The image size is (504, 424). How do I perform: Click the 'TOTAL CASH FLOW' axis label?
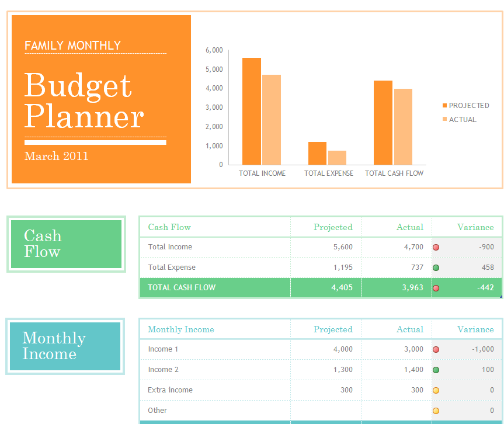[394, 173]
